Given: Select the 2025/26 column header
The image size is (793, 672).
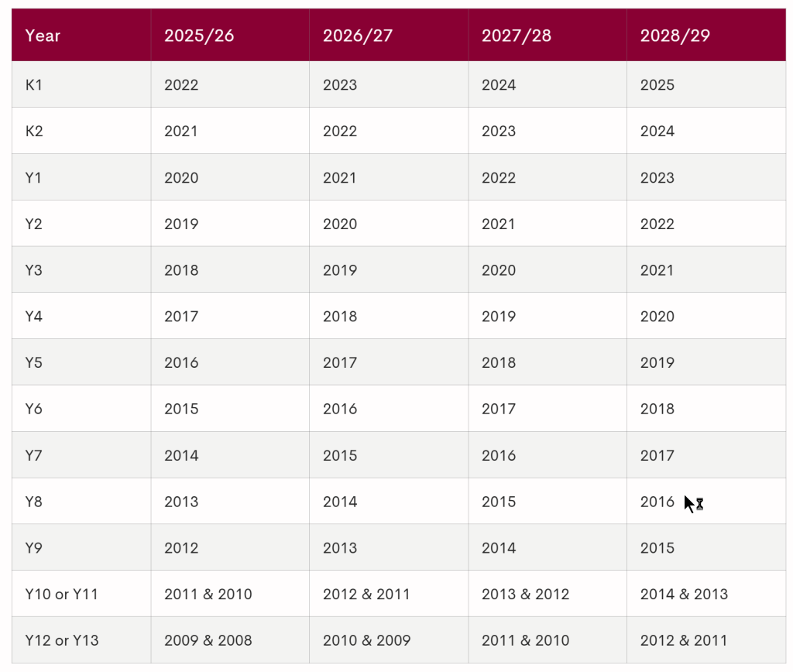Looking at the screenshot, I should click(199, 36).
